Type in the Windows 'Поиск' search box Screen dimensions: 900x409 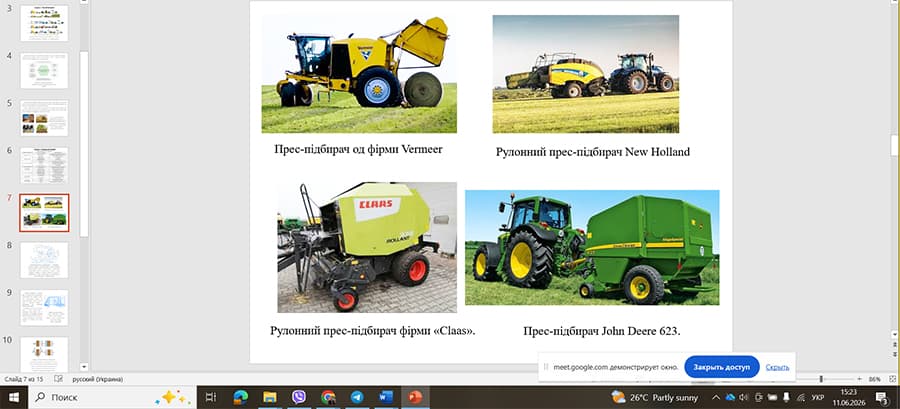[112, 397]
